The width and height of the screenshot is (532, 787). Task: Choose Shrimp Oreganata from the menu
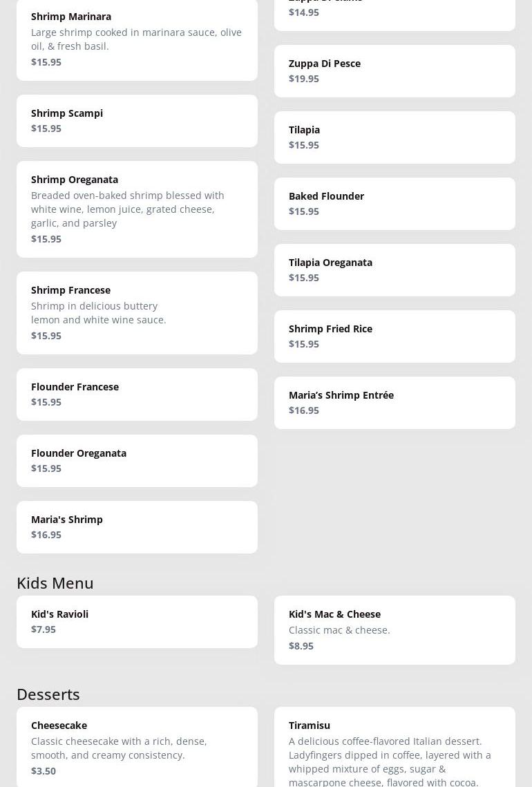tap(137, 209)
